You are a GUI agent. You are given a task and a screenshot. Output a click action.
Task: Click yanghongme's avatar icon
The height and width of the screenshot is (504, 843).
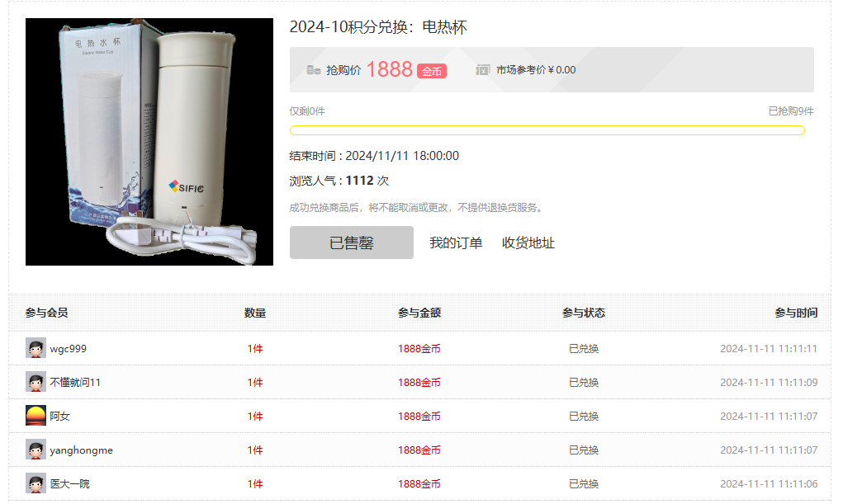click(36, 450)
